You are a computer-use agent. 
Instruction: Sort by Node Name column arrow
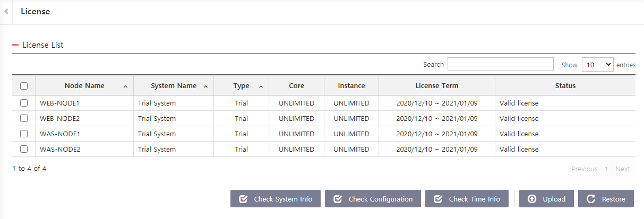coord(125,86)
